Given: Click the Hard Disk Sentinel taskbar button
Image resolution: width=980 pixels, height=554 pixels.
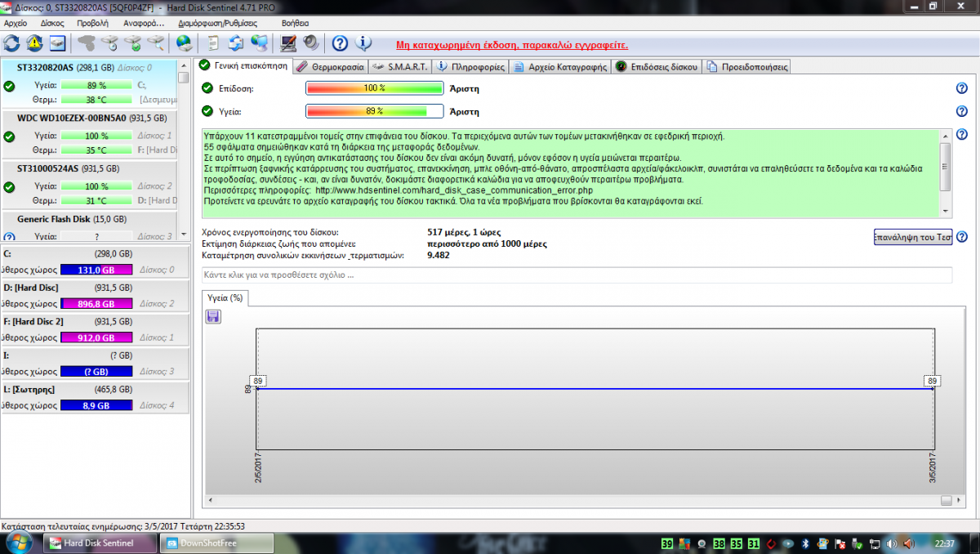Looking at the screenshot, I should coord(100,543).
